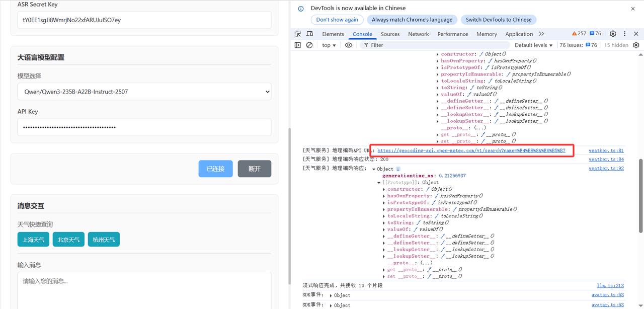644x309 pixels.
Task: Clear the console with the circle-slash icon
Action: click(309, 45)
